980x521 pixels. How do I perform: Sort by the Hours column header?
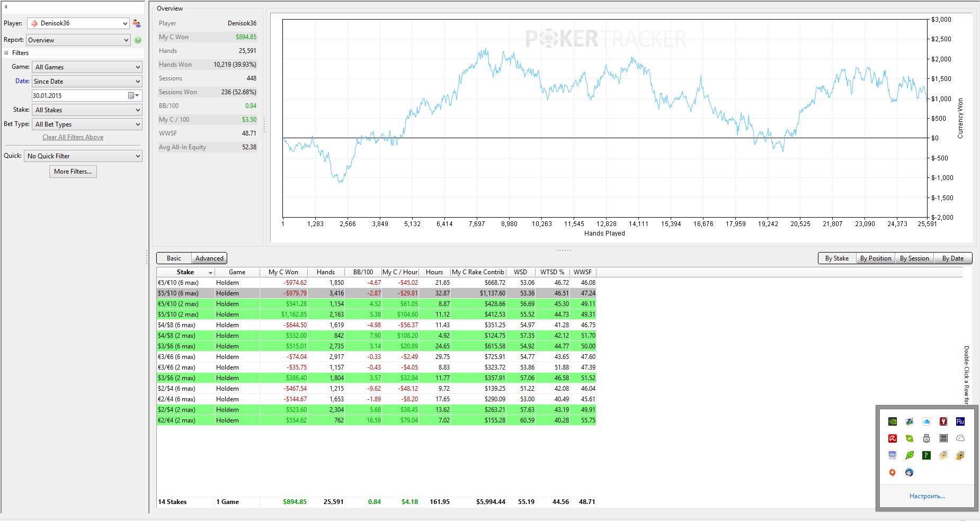point(434,272)
